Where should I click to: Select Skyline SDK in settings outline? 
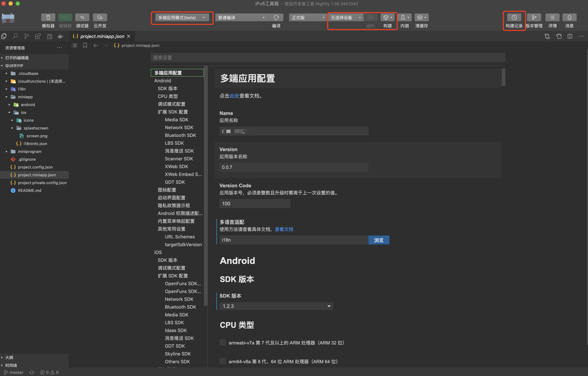click(x=178, y=354)
